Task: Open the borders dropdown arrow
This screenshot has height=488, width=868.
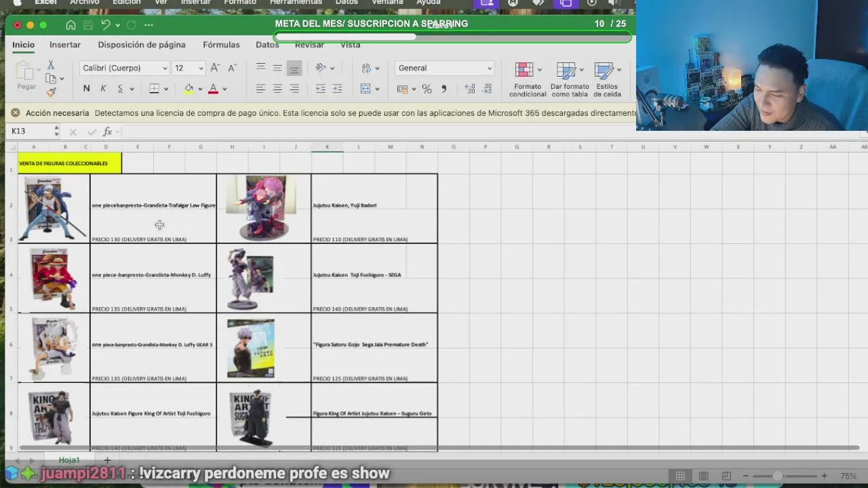Action: tap(165, 89)
